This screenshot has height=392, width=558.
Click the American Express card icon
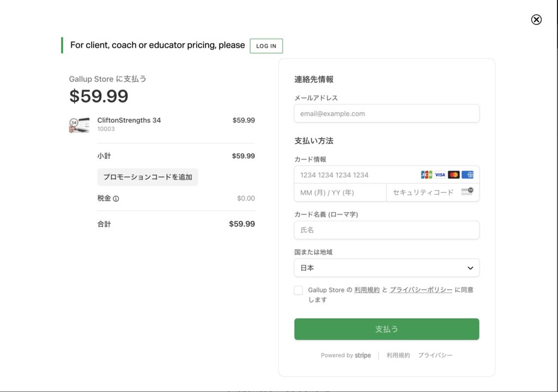click(467, 175)
